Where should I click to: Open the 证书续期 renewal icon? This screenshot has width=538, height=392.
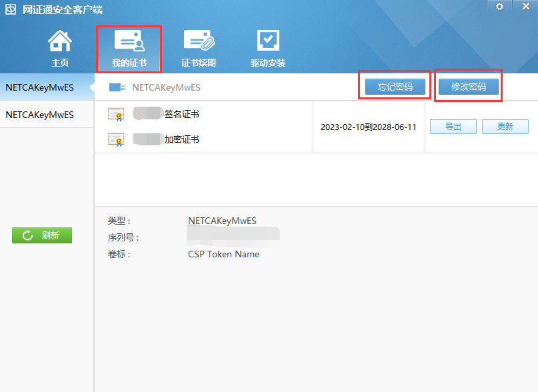(199, 42)
